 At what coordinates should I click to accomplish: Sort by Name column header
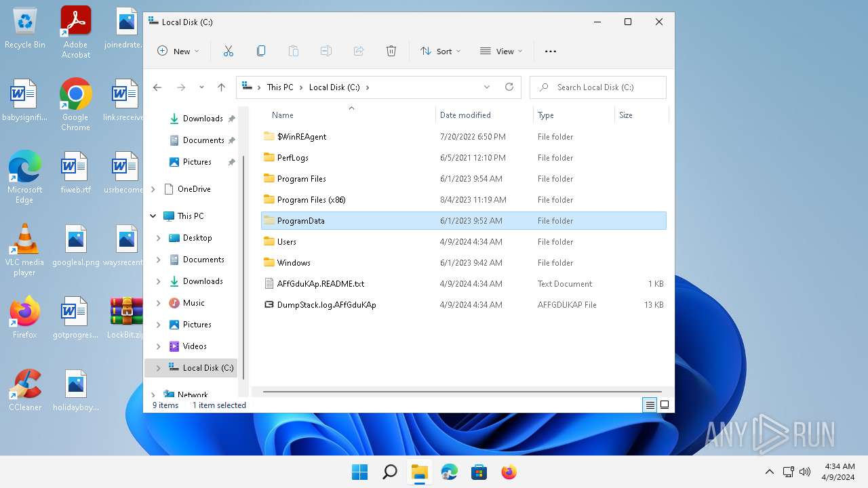[x=348, y=115]
